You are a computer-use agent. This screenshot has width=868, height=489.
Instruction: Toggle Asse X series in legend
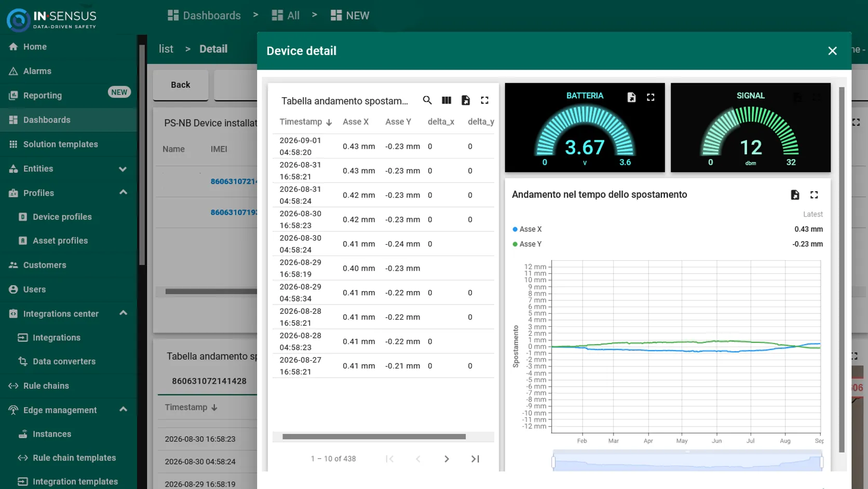coord(527,229)
